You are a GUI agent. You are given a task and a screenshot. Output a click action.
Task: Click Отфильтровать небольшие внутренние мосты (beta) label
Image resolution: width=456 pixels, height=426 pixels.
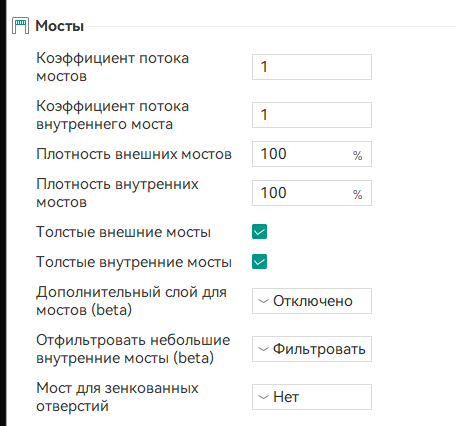133,349
